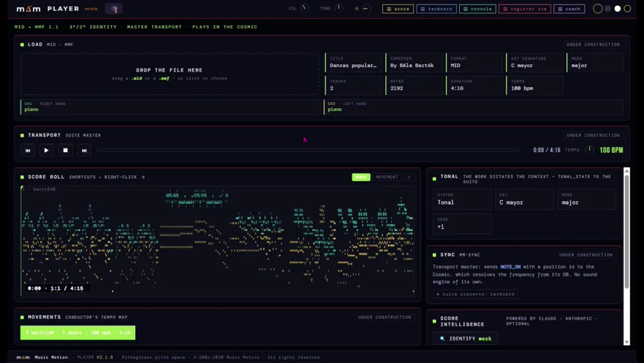Click the suite presente: keyboard badge

tap(475, 294)
